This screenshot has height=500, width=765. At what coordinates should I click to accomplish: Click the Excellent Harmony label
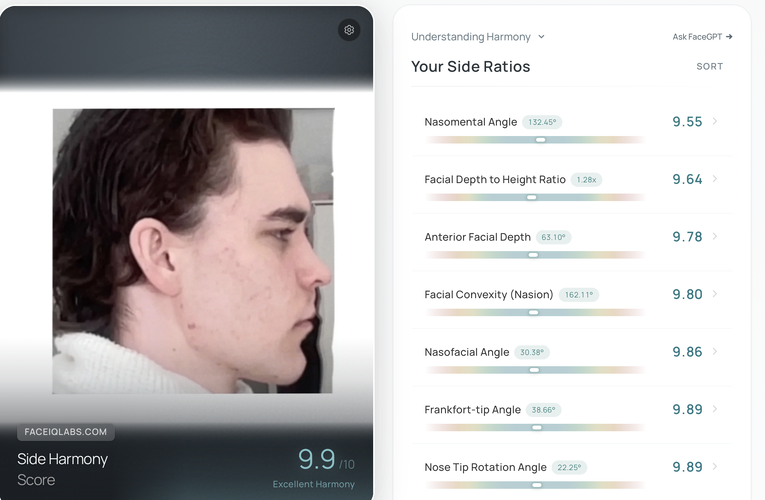click(x=314, y=484)
